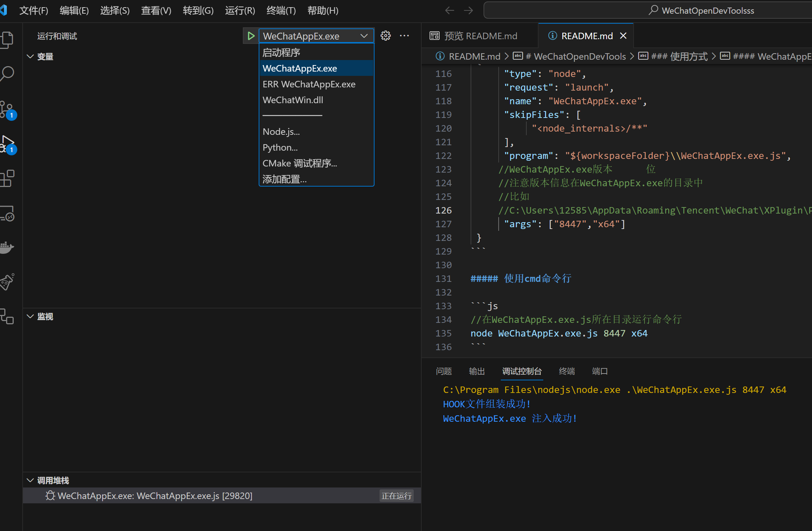The image size is (812, 531).
Task: Click line number 126 in the gutter
Action: pos(444,210)
